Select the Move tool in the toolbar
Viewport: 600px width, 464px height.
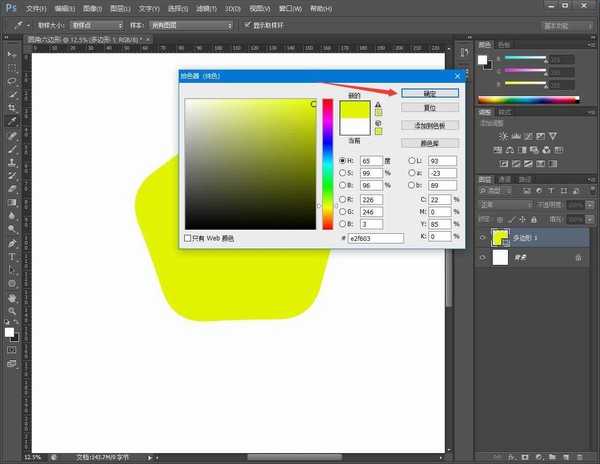coord(11,52)
